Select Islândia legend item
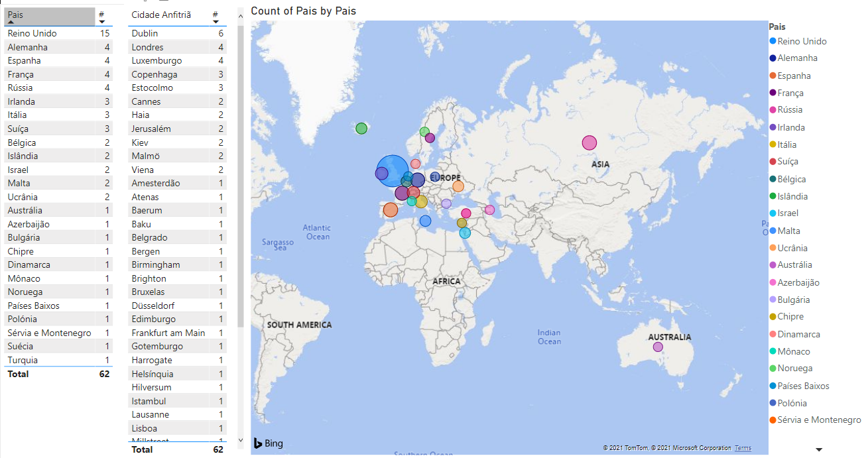This screenshot has width=868, height=458. [789, 196]
